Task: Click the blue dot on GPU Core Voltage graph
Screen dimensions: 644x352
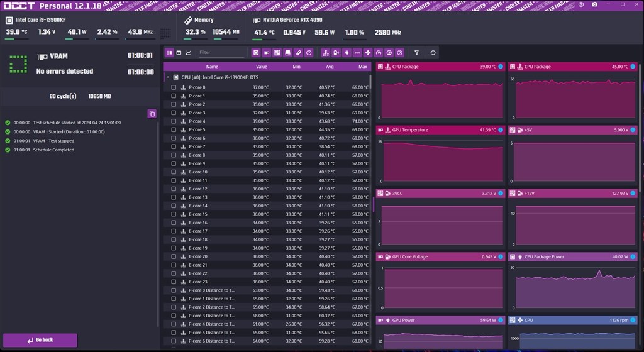Action: [x=501, y=257]
